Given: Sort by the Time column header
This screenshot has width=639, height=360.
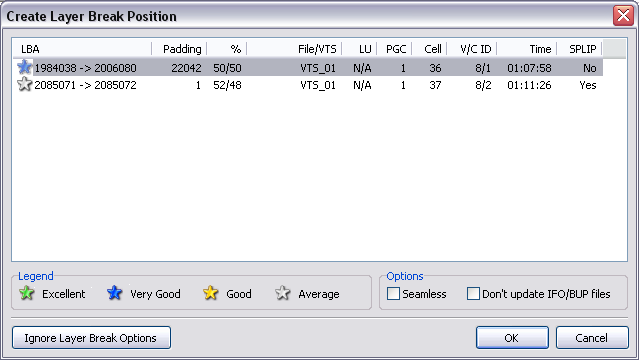Looking at the screenshot, I should 527,49.
